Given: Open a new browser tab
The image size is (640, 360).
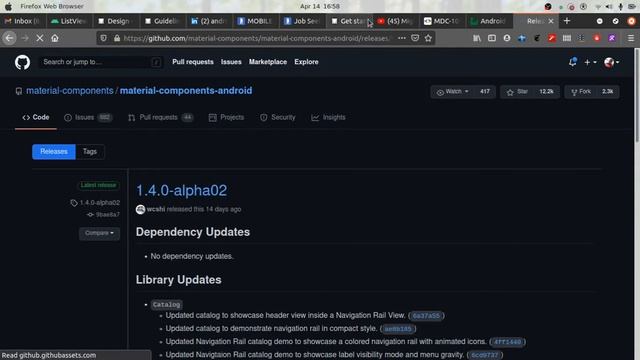Looking at the screenshot, I should coord(567,21).
